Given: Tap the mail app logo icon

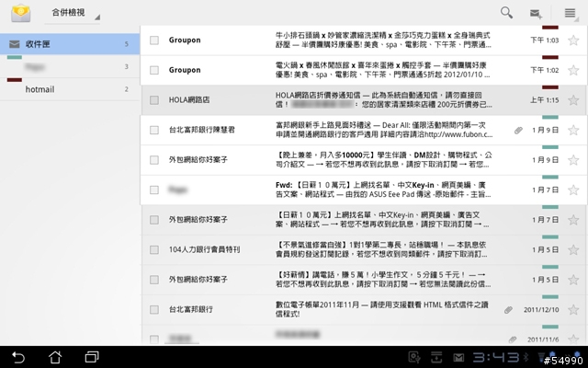Looking at the screenshot, I should 20,13.
